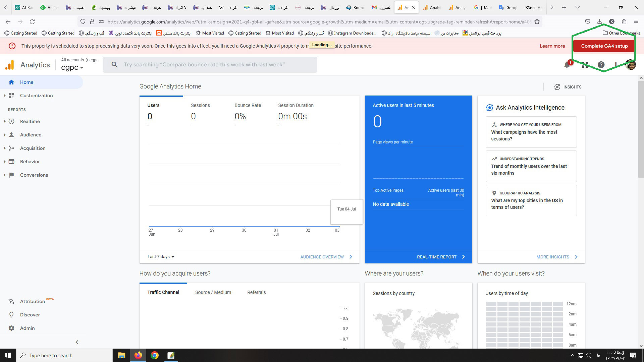Image resolution: width=644 pixels, height=362 pixels.
Task: Open the Discover lightbulb item
Action: coord(30,315)
